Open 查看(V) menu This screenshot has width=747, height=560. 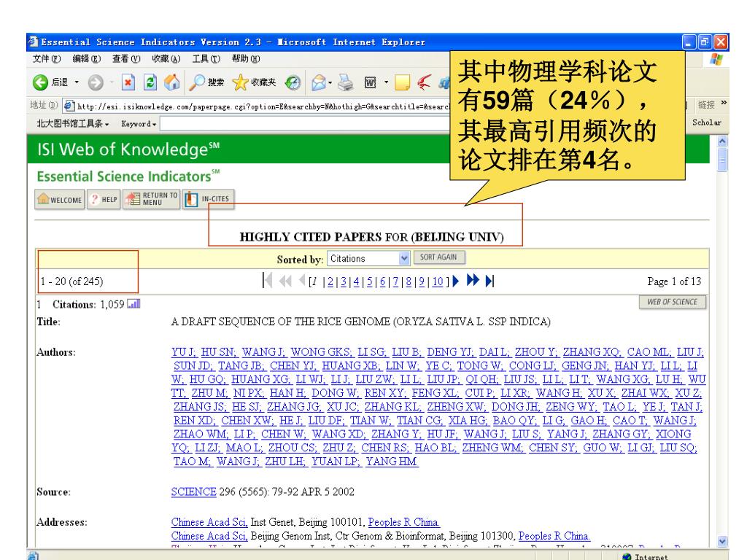tap(125, 58)
